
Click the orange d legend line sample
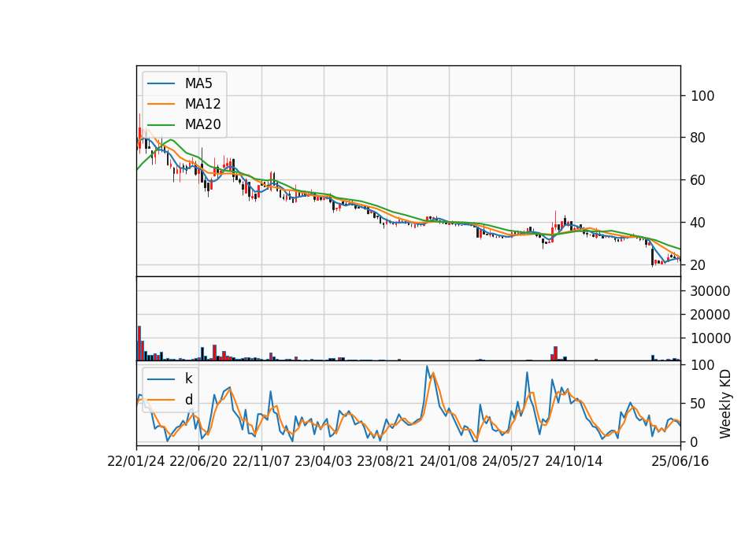(161, 400)
